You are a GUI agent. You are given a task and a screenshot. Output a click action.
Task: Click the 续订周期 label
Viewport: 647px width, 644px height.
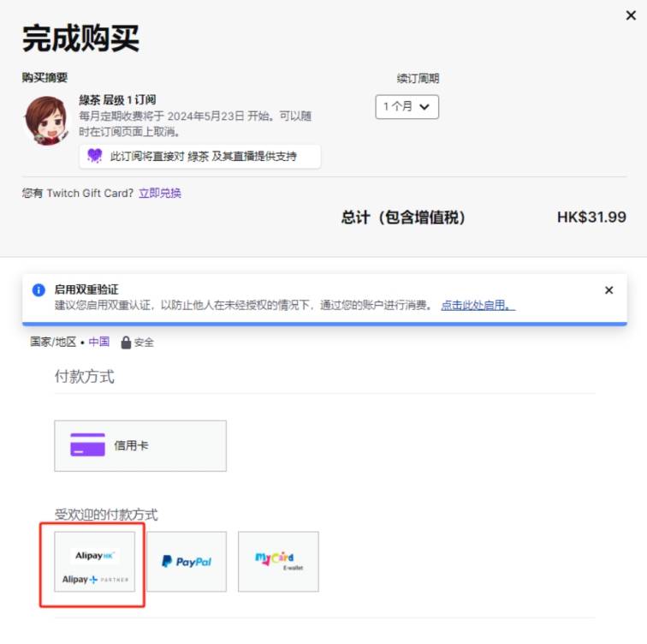418,79
